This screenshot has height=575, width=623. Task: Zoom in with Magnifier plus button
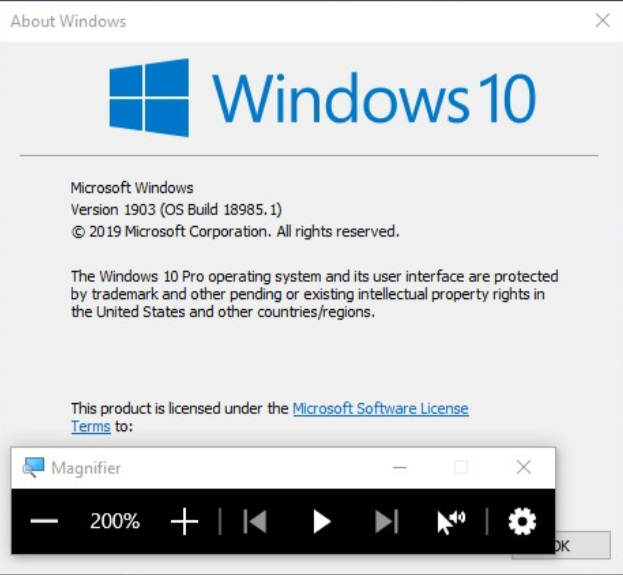tap(184, 521)
